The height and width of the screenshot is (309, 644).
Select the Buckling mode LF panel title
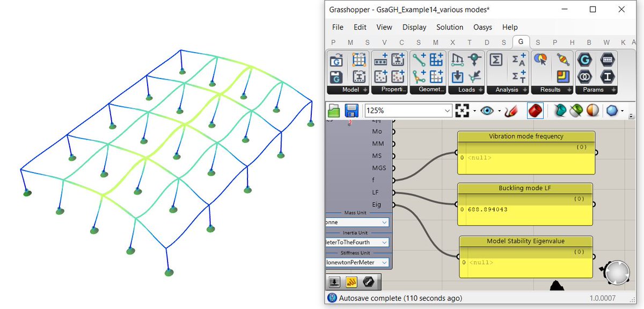(525, 188)
